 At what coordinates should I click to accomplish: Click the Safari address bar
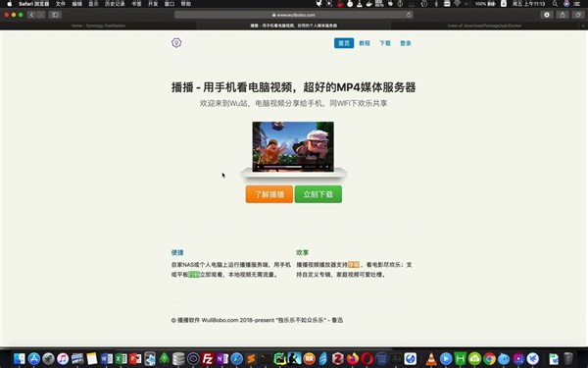click(x=294, y=15)
